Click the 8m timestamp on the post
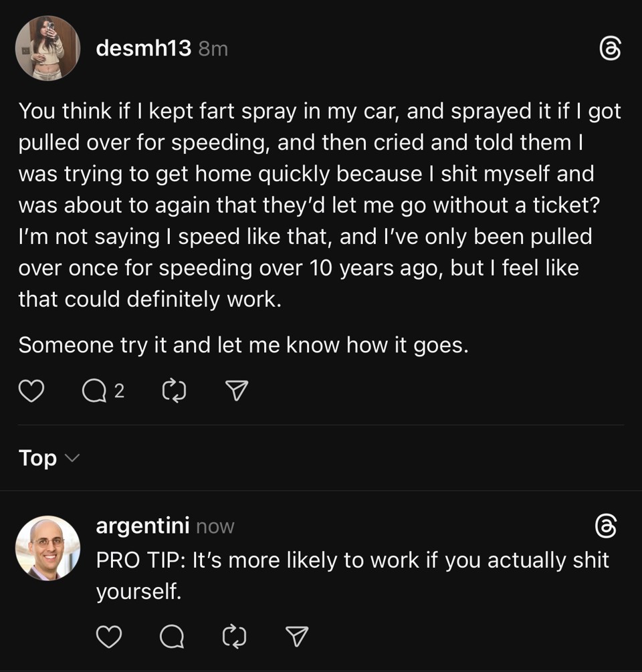Screen dimensions: 642x672 (213, 49)
